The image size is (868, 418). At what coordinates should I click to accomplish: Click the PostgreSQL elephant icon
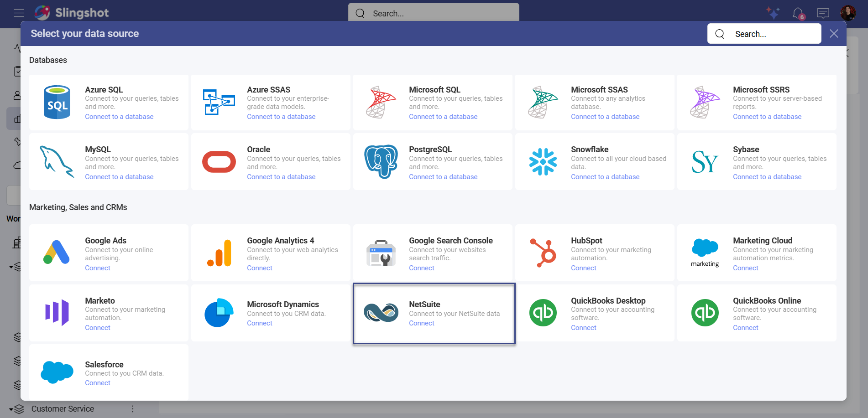coord(382,162)
